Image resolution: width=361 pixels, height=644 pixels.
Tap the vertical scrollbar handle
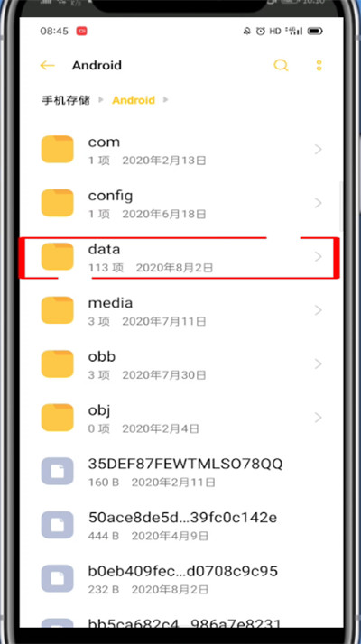tap(340, 207)
